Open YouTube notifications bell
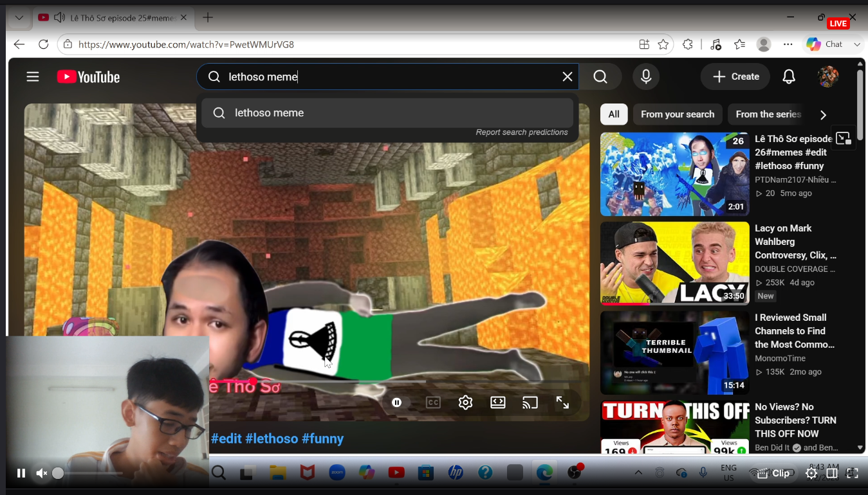 click(x=789, y=77)
